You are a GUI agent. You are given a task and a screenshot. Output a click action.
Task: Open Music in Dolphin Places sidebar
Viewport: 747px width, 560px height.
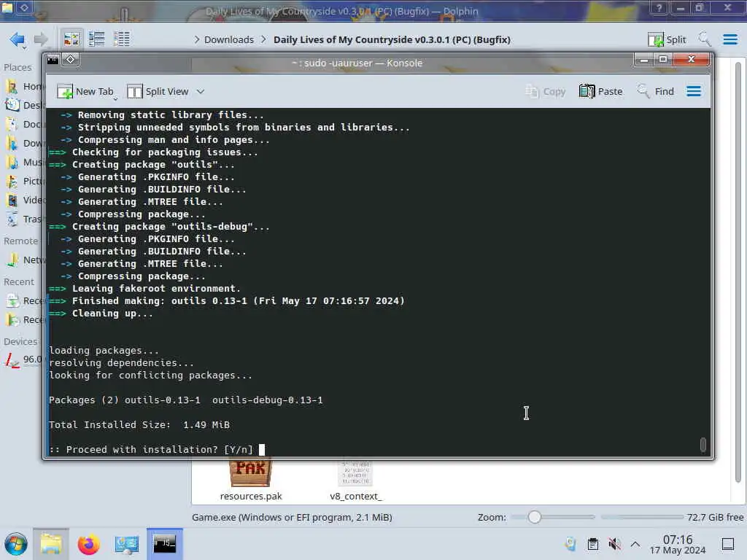coord(24,163)
